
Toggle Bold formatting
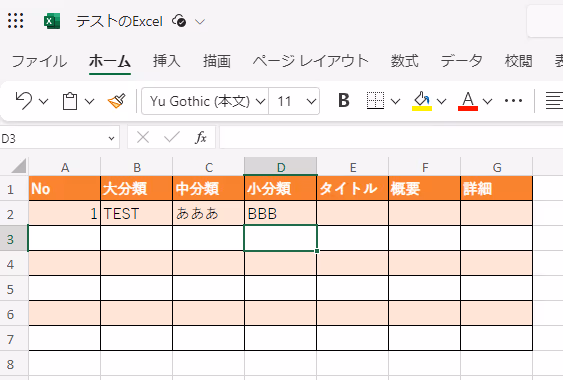tap(344, 101)
